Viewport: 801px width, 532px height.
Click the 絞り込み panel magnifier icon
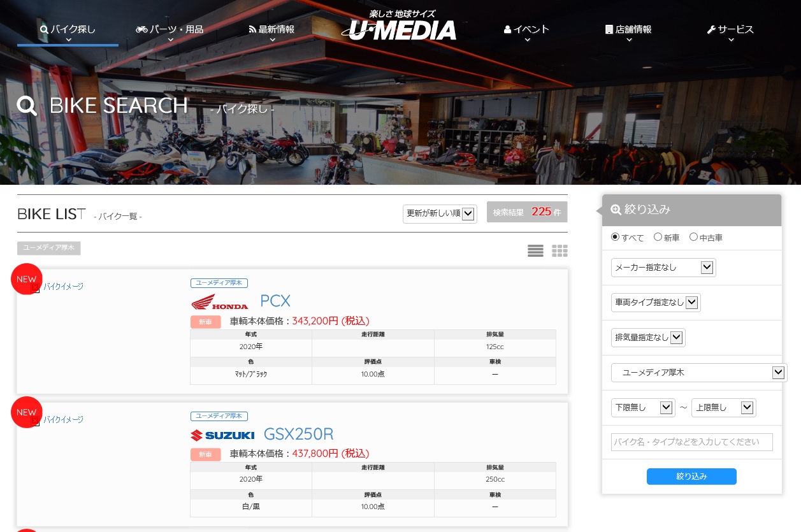click(x=616, y=210)
